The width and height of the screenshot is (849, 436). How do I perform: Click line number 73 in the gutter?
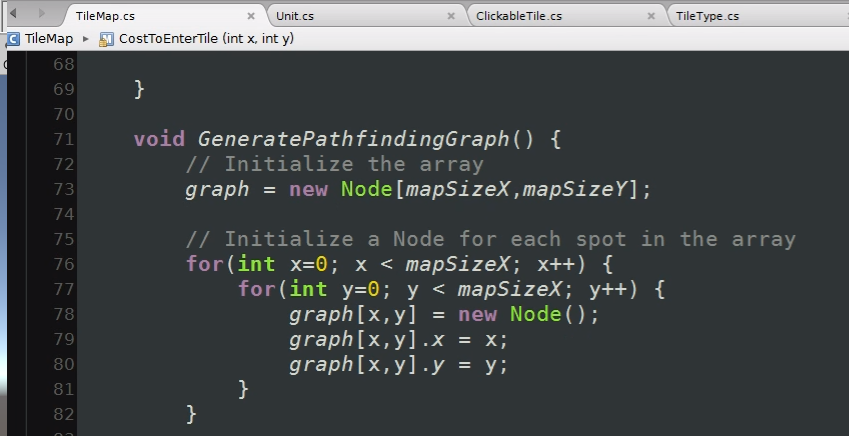coord(64,189)
